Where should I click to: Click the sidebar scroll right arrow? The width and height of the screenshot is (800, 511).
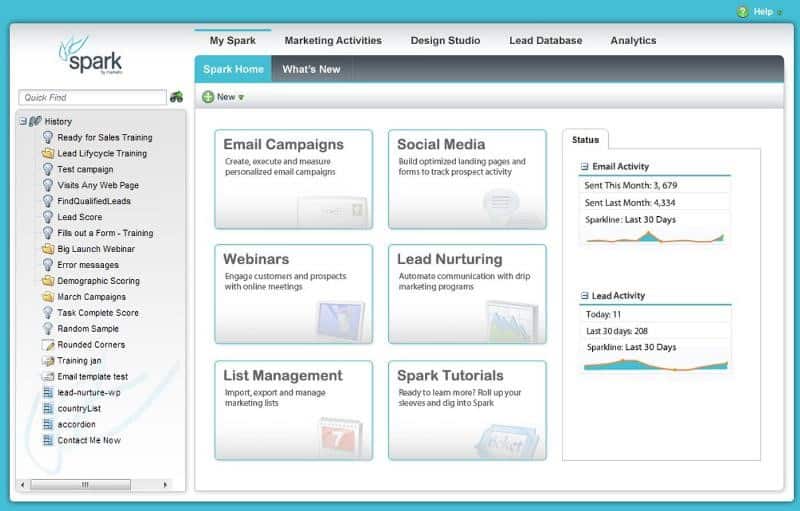point(165,484)
